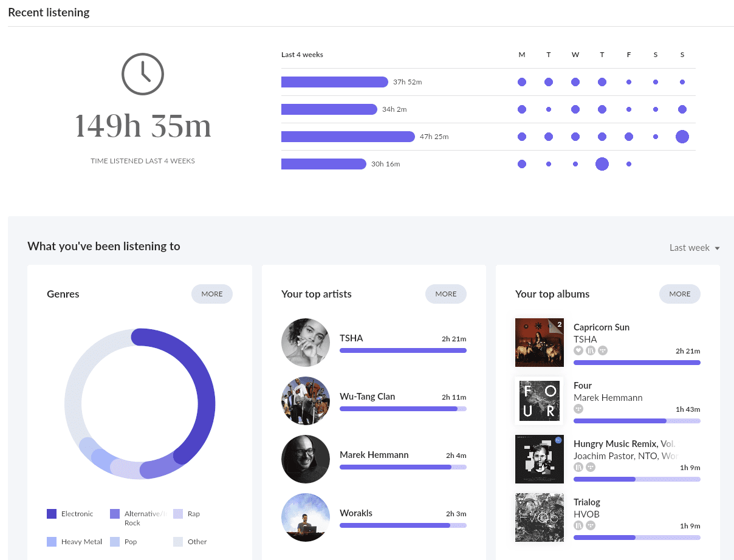Click the library icon under Trialog album

578,525
